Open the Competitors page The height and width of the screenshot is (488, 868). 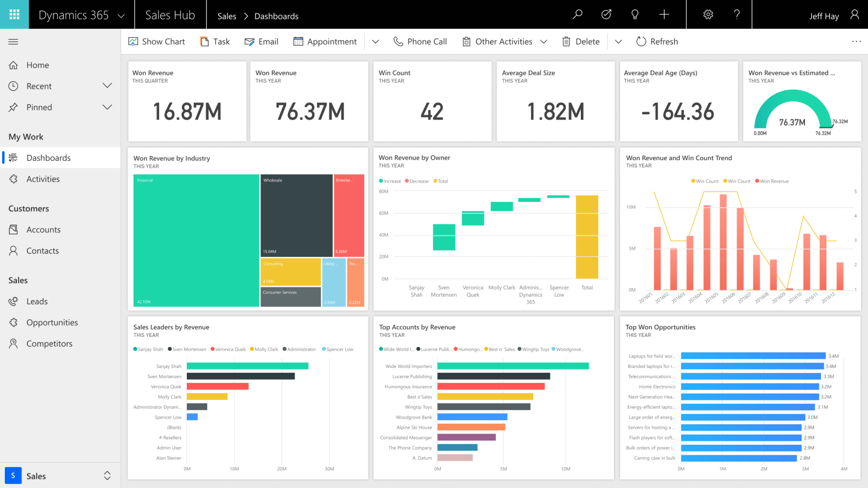[49, 343]
